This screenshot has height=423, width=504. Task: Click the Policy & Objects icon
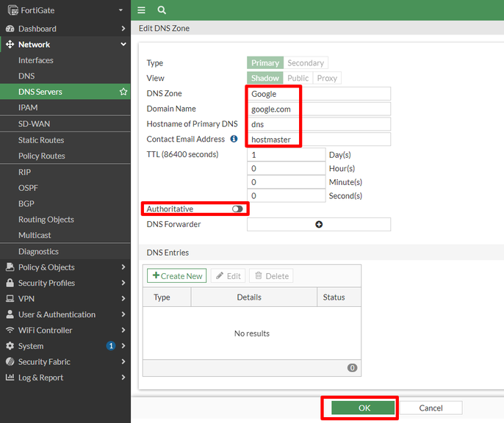tap(10, 267)
